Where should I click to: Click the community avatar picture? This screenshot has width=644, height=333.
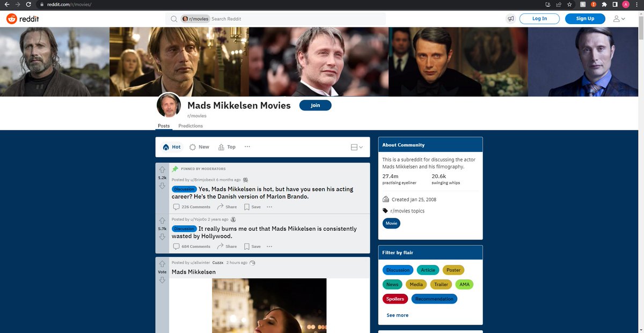click(x=169, y=105)
